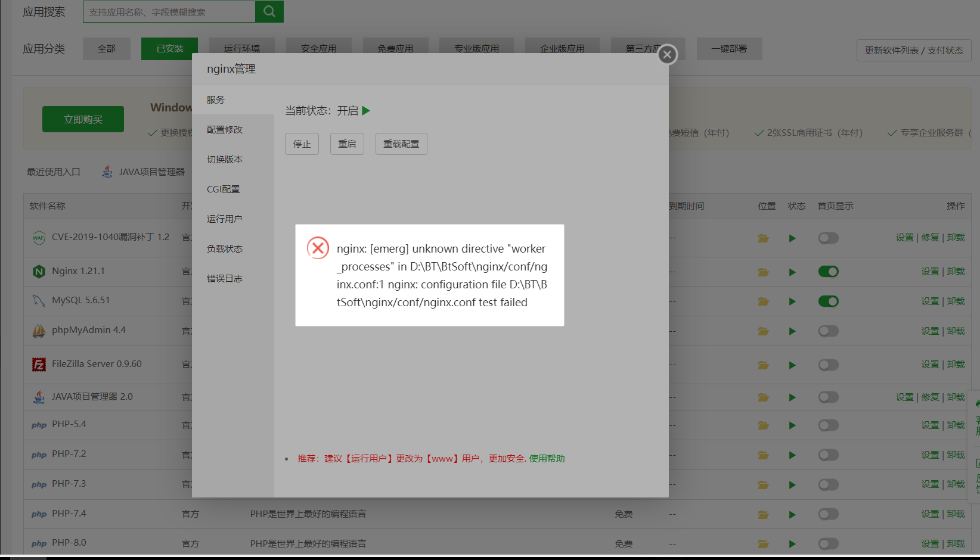The width and height of the screenshot is (980, 560).
Task: Disable 首页显示 switch for MySQL 5.6.51
Action: pos(828,301)
